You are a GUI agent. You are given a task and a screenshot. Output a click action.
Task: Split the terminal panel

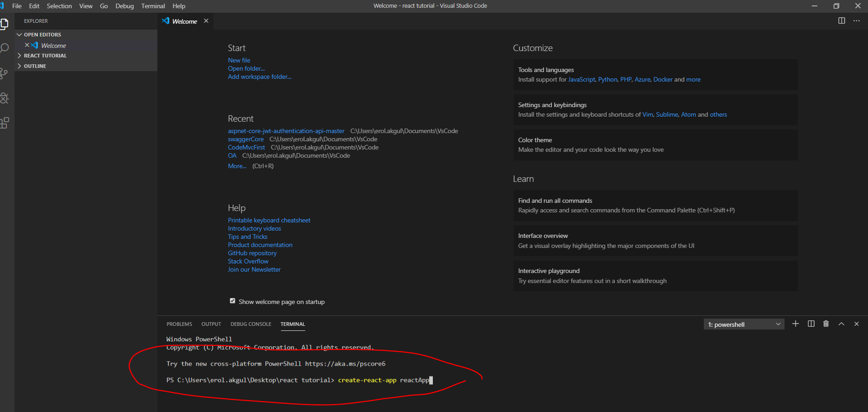[x=811, y=324]
